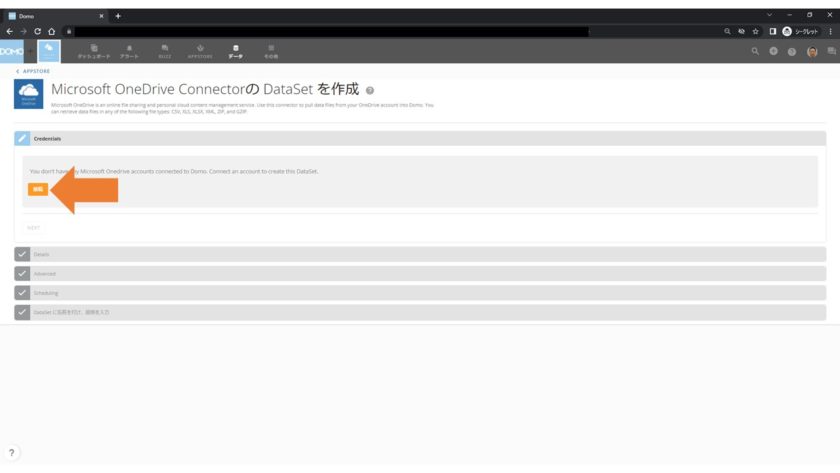This screenshot has width=840, height=473.
Task: Close the Domo browser tab
Action: (101, 16)
